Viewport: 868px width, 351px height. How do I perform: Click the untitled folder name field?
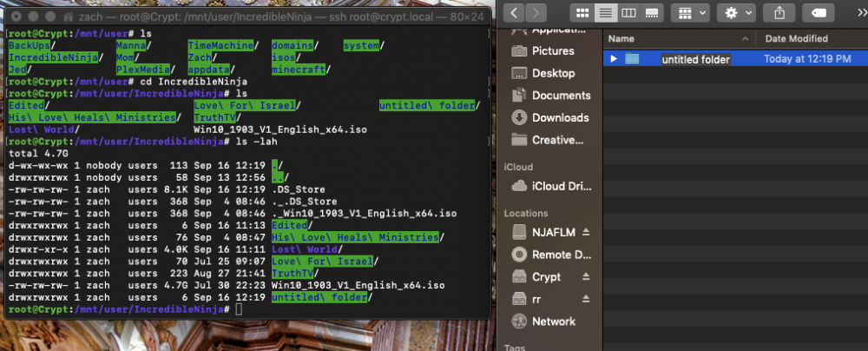point(696,59)
